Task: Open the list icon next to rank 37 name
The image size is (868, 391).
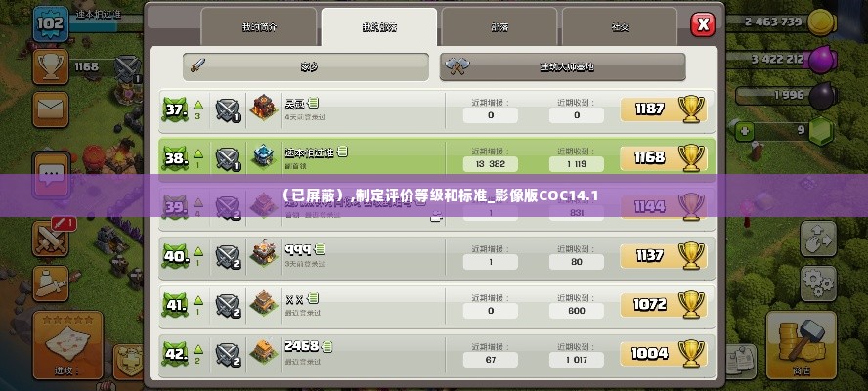Action: tap(313, 103)
